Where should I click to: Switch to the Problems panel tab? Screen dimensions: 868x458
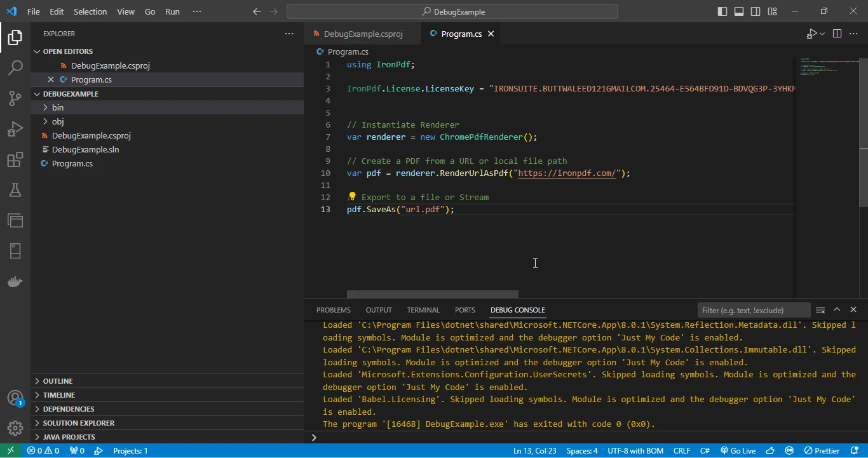(x=334, y=310)
